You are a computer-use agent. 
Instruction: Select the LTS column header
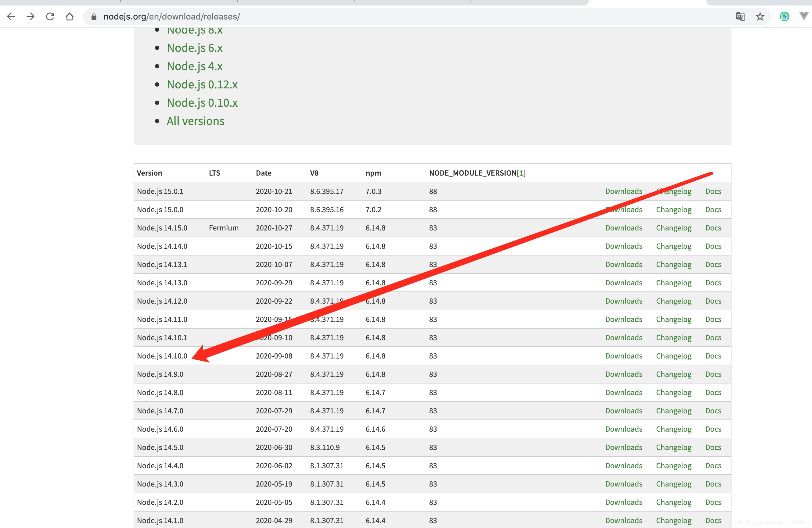tap(214, 173)
